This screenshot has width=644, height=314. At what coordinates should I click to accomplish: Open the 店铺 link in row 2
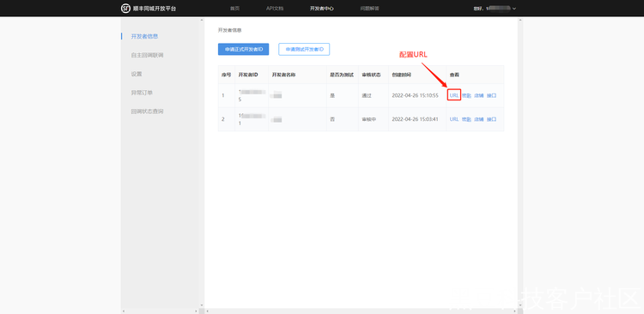(479, 119)
